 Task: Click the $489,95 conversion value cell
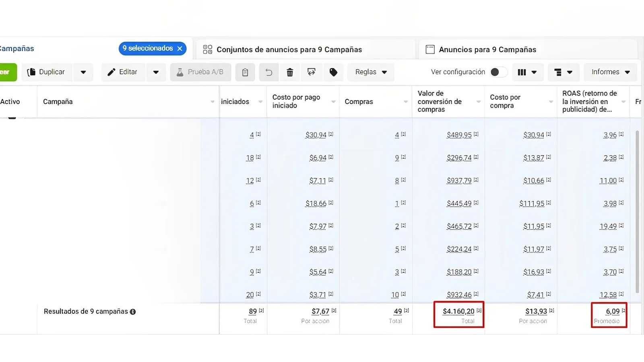click(x=459, y=135)
